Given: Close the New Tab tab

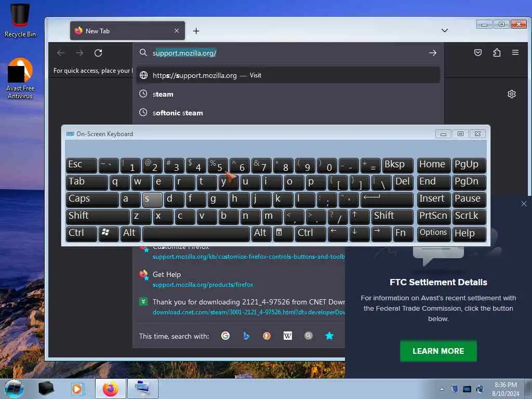Looking at the screenshot, I should 177,31.
